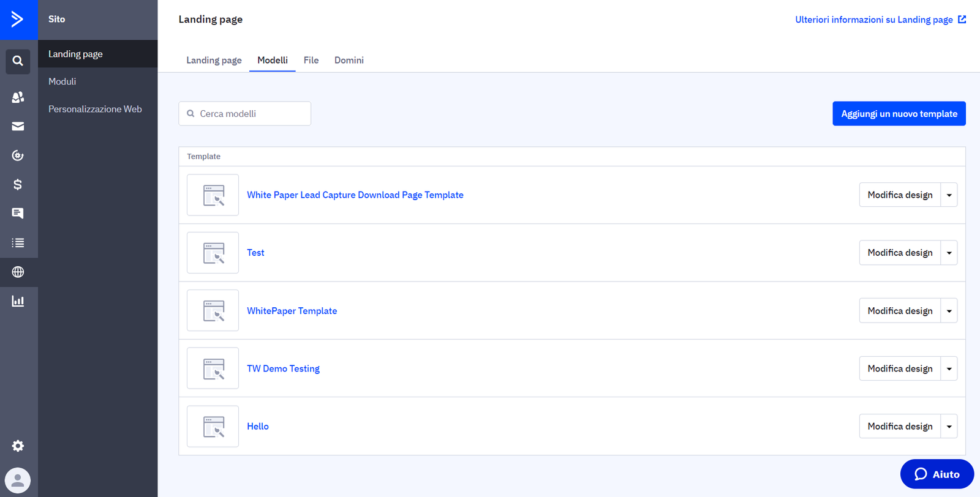
Task: Click user profile avatar
Action: tap(18, 480)
